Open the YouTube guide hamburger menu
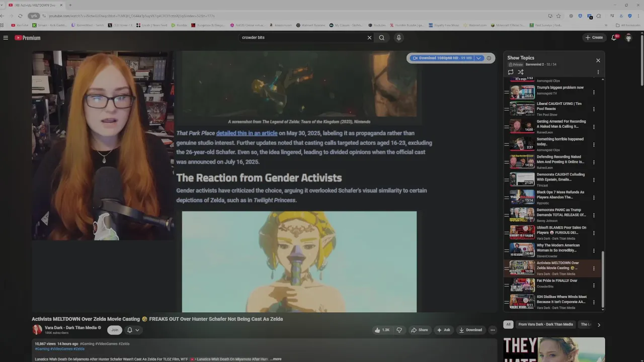The height and width of the screenshot is (362, 644). click(6, 38)
